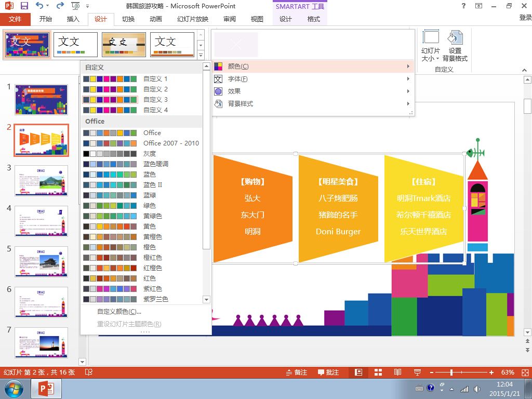The height and width of the screenshot is (399, 532).
Task: Start Slide Show from status bar
Action: (417, 373)
